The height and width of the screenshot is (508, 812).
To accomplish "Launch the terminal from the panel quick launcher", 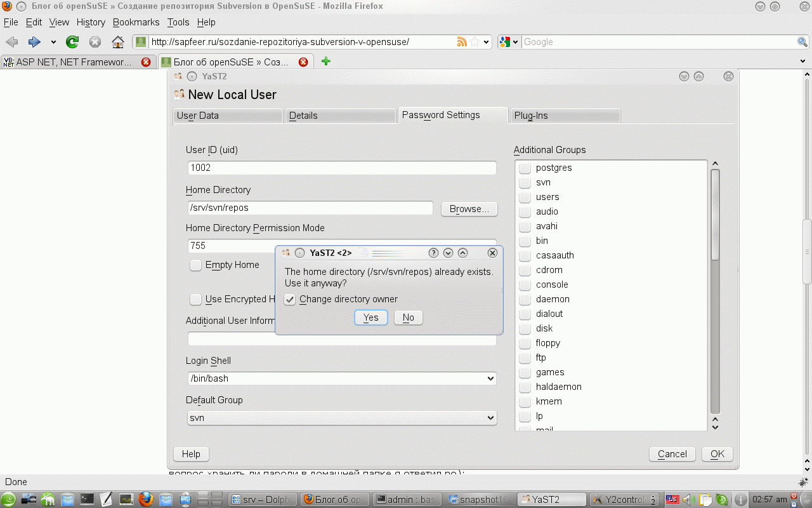I will tap(87, 500).
